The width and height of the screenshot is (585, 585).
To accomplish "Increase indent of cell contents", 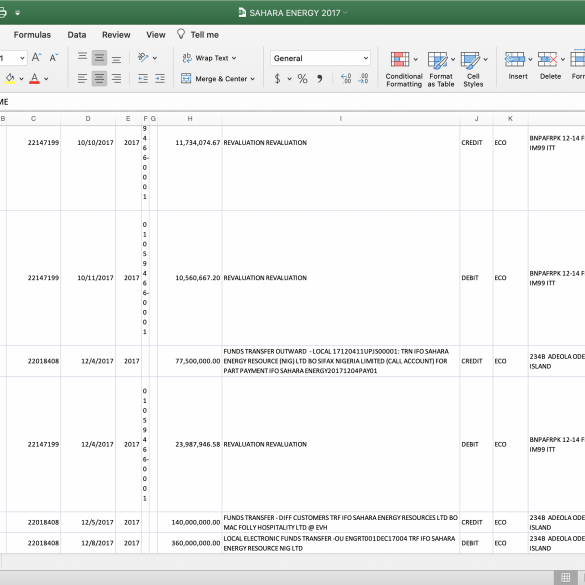I will pyautogui.click(x=160, y=78).
